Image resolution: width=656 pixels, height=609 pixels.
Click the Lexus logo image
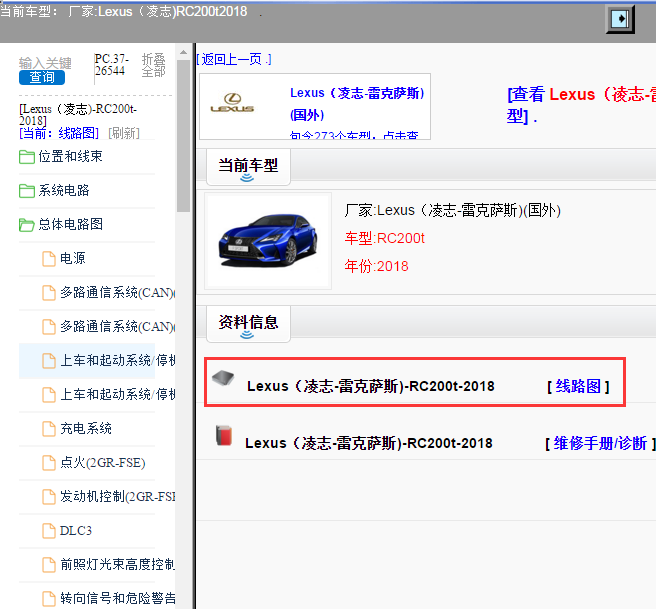coord(232,103)
